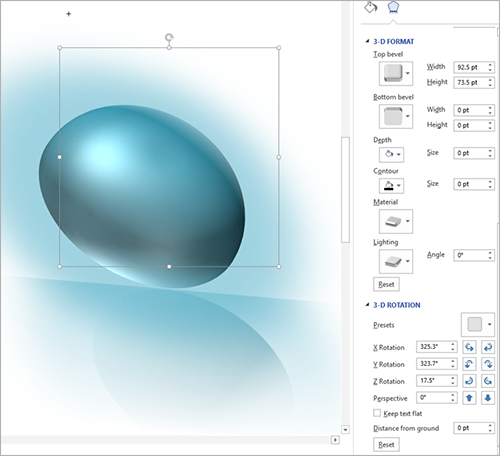
Task: Click the Y Rotation rotate down icon
Action: coord(488,364)
